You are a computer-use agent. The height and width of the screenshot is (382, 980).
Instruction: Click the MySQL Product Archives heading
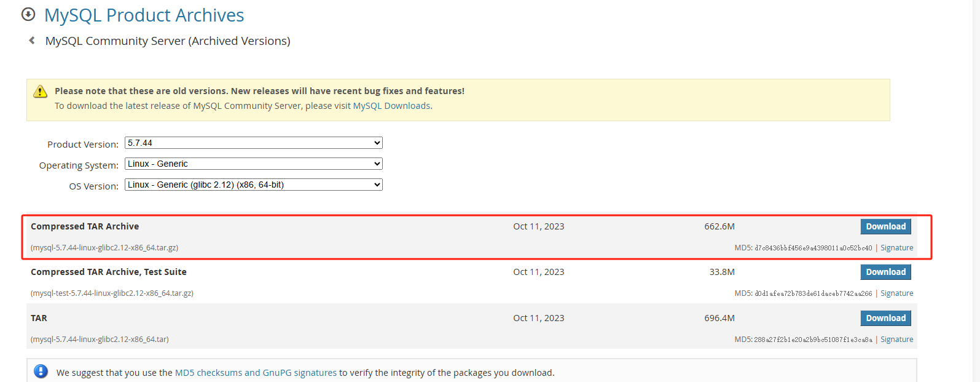click(x=144, y=15)
